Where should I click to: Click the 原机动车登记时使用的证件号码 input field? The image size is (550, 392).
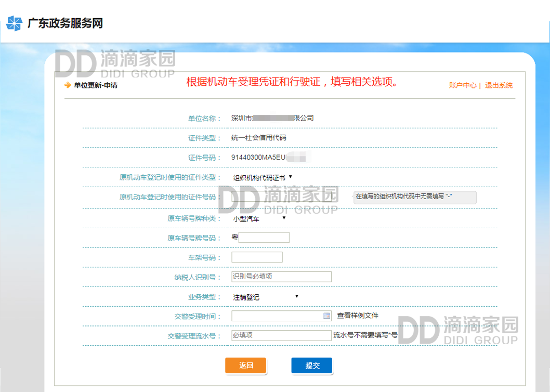point(281,197)
